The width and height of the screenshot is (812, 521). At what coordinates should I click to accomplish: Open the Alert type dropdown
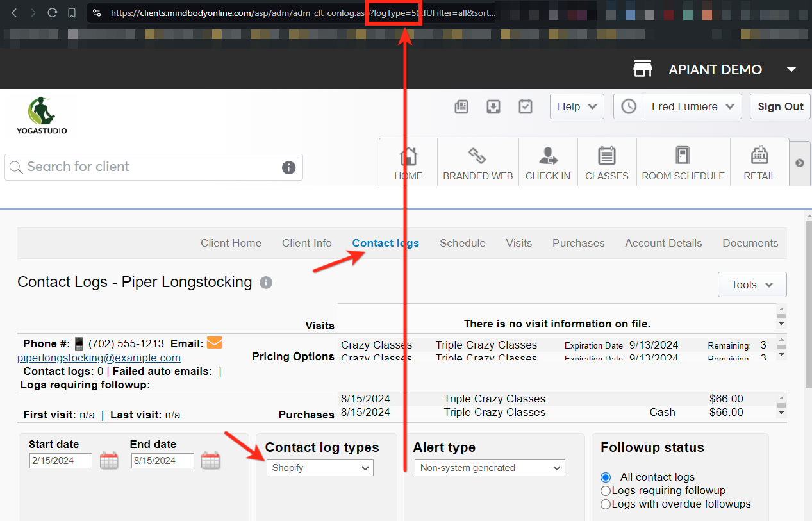490,468
